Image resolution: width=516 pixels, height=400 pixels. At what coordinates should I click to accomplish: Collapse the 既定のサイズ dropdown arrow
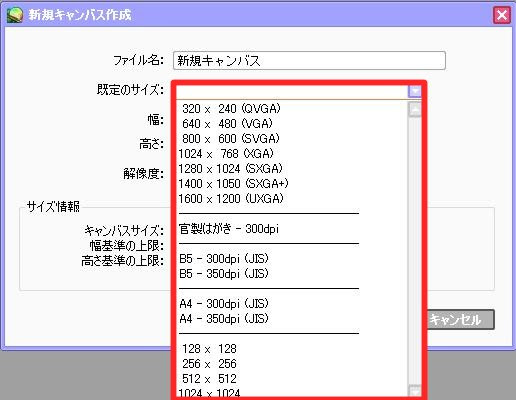coord(415,91)
